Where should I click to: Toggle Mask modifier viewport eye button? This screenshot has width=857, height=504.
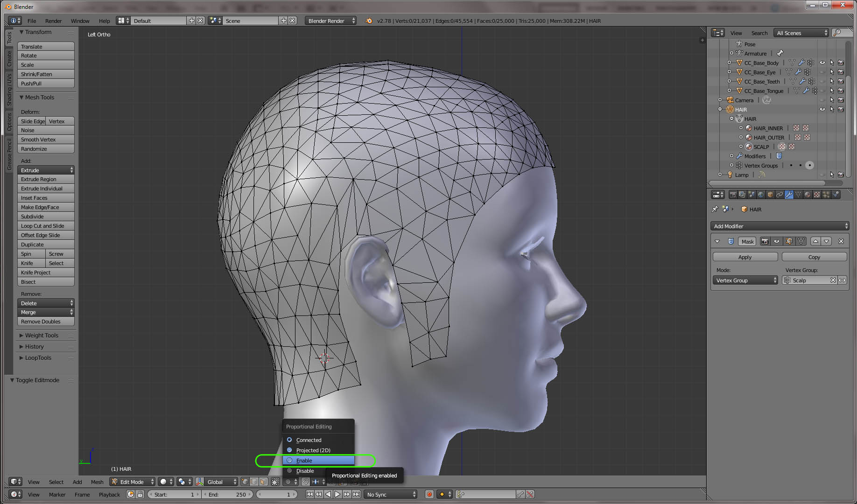777,241
